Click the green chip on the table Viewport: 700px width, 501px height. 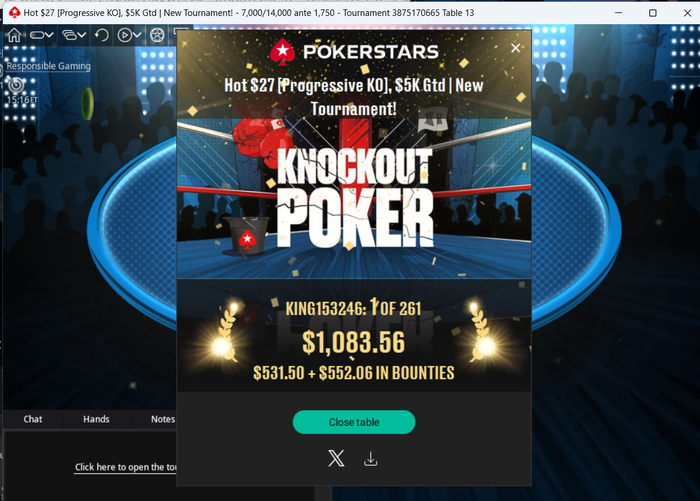(x=88, y=104)
